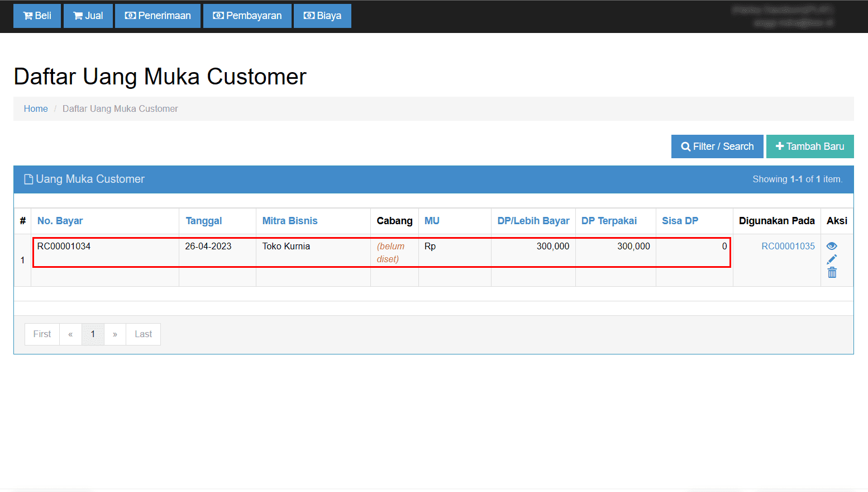Sort table by Tanggal column
The height and width of the screenshot is (492, 868).
click(x=204, y=221)
